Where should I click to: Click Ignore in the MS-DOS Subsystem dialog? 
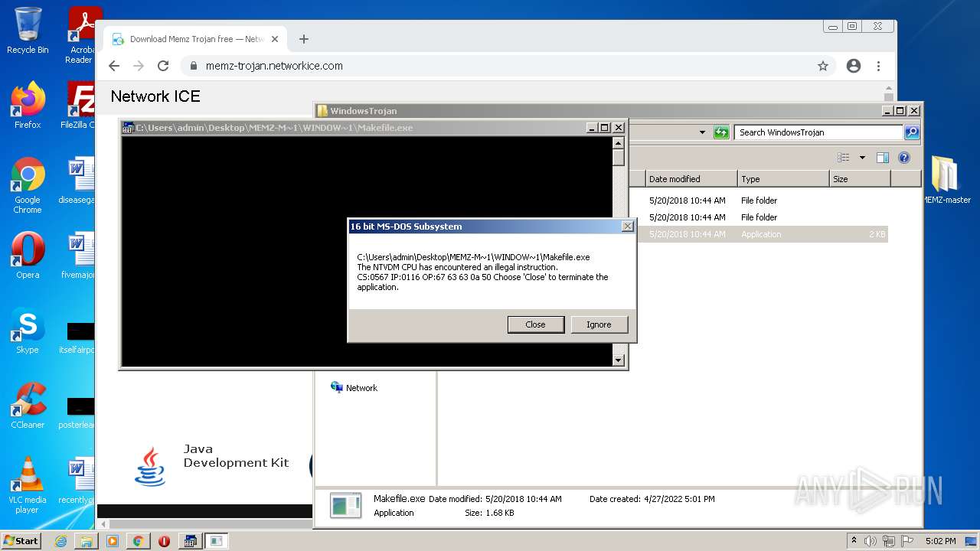click(x=599, y=324)
